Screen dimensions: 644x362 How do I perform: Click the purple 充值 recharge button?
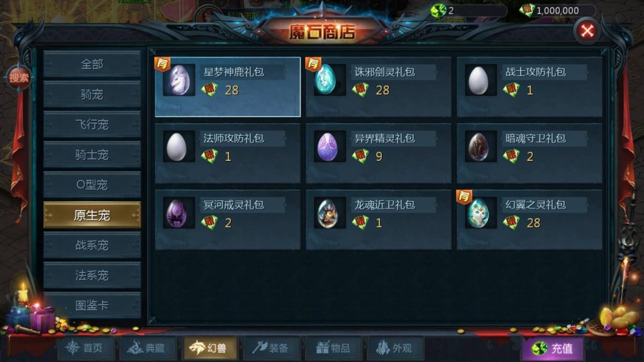(x=553, y=349)
